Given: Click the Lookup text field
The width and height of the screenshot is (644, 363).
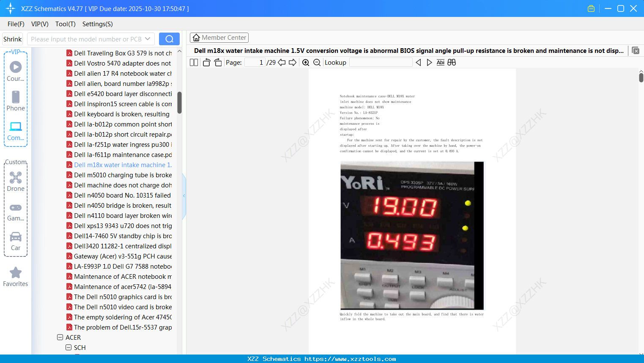Looking at the screenshot, I should point(381,63).
